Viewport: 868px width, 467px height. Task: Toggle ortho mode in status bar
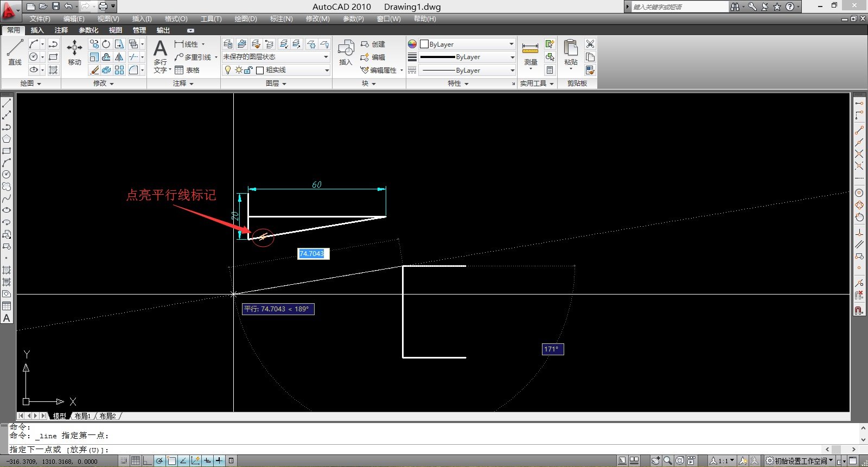(x=148, y=461)
